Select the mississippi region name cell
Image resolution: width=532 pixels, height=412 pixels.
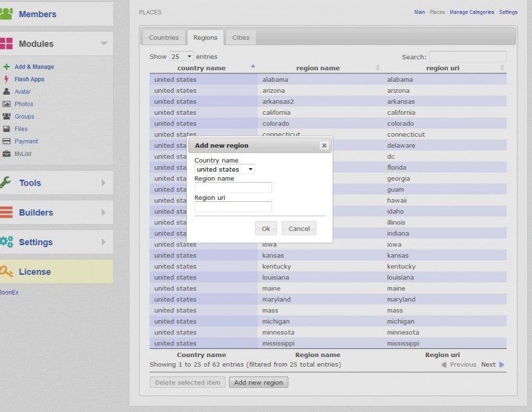[x=320, y=343]
